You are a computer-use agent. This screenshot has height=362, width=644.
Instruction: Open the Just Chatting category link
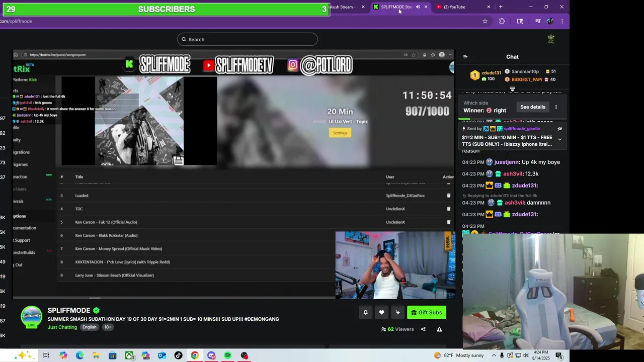(62, 327)
